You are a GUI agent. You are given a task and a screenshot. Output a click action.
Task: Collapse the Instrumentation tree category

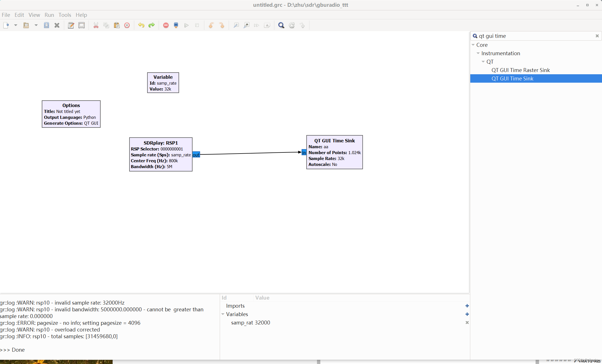pos(478,53)
